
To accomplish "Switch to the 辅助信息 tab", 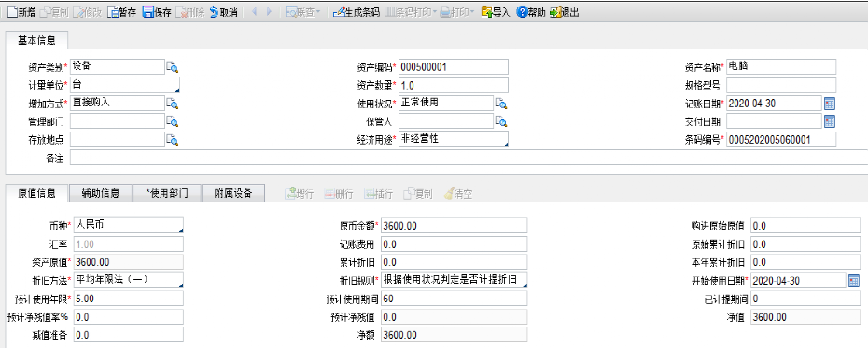I will pyautogui.click(x=101, y=193).
